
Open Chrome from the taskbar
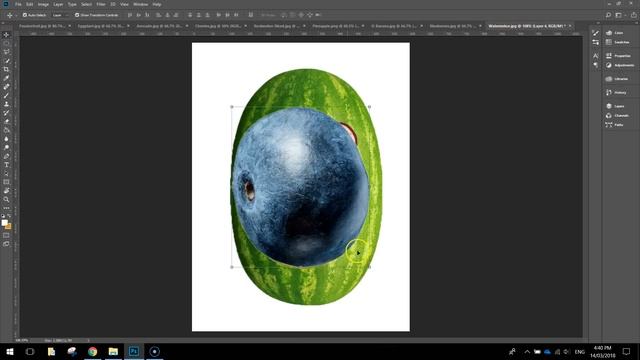[x=93, y=351]
